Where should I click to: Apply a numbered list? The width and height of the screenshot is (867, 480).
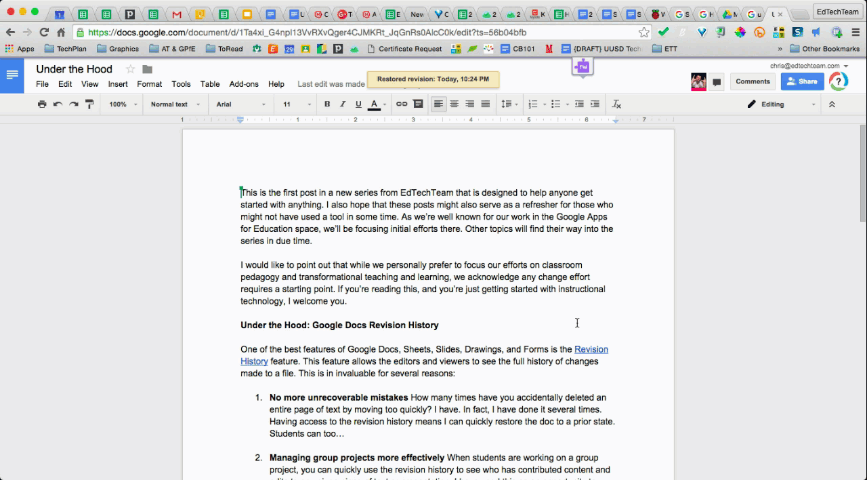[533, 104]
